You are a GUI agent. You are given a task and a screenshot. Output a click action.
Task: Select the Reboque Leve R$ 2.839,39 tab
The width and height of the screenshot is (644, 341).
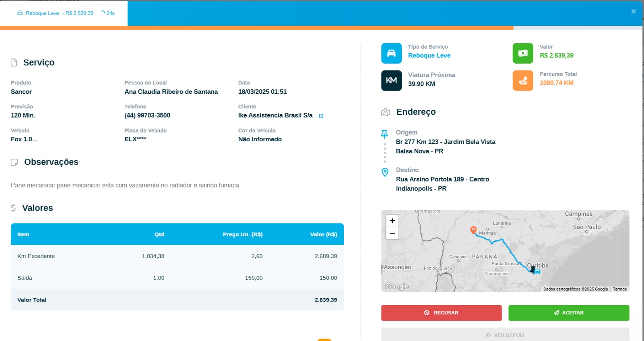64,13
